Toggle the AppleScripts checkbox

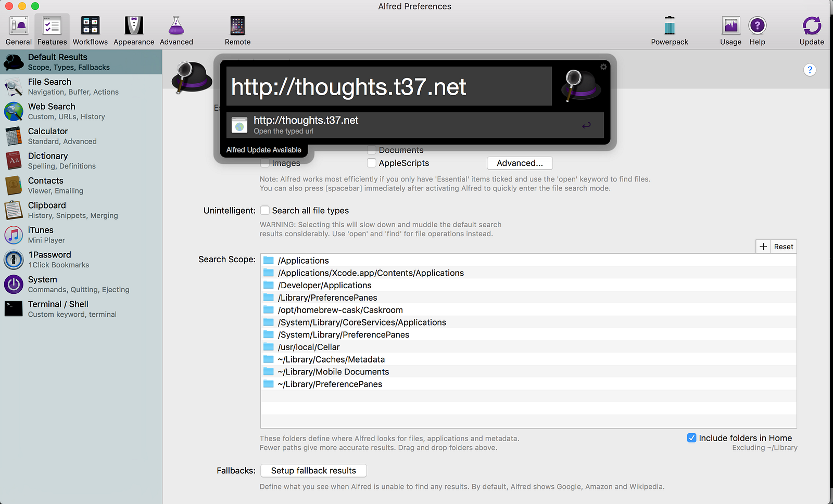372,163
